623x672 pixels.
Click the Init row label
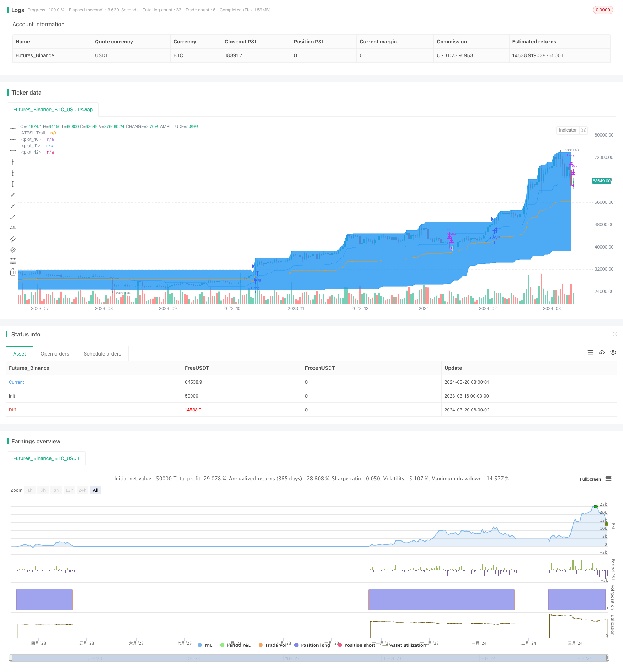coord(12,396)
